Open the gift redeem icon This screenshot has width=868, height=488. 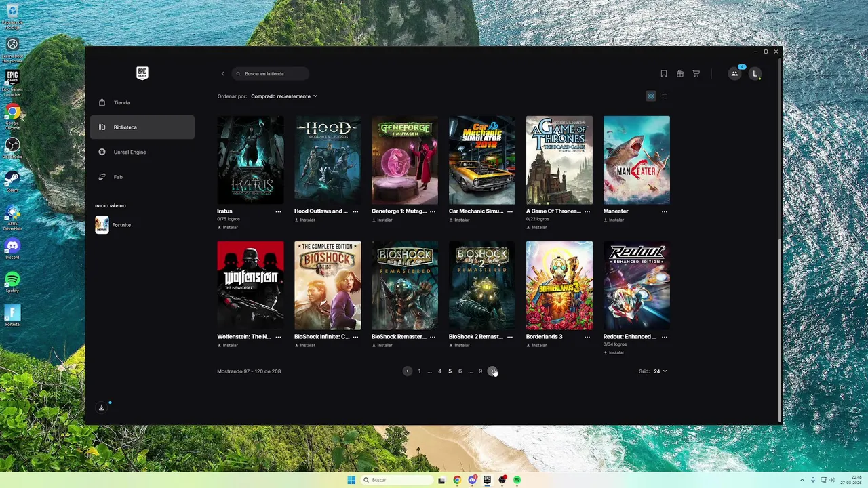680,73
